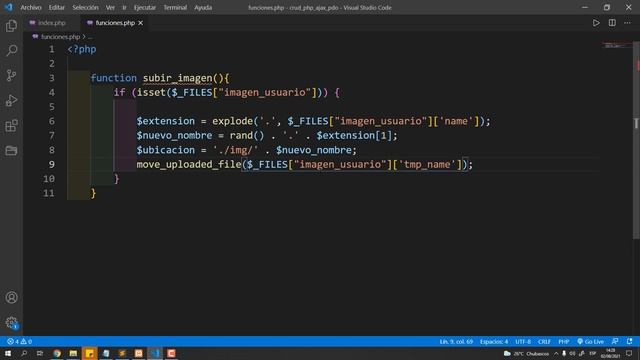
Task: Click the $ubicacion variable on line 8
Action: click(166, 150)
